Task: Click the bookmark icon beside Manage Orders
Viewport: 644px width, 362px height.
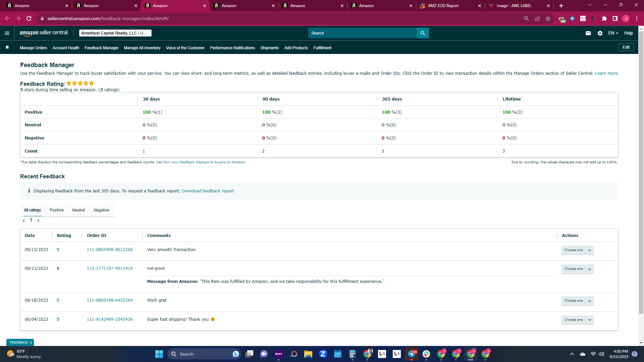Action: coord(7,48)
